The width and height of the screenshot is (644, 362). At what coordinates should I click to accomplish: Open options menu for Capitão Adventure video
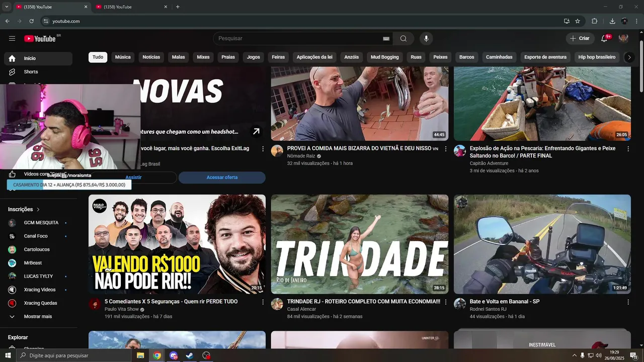[628, 149]
